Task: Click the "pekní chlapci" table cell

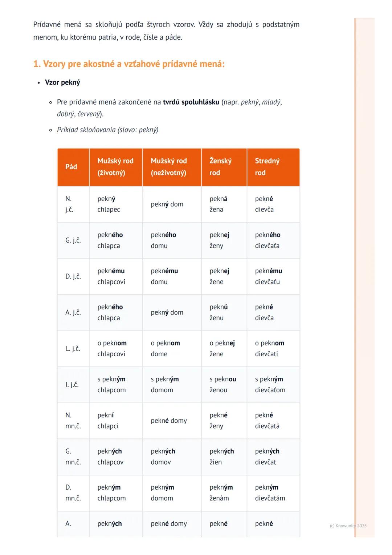Action: click(x=108, y=421)
